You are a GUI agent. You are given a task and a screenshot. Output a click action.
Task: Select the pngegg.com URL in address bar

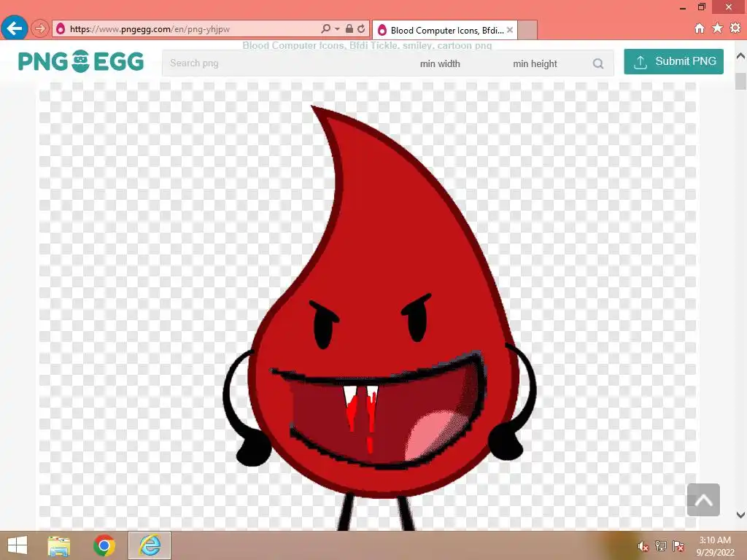click(x=150, y=29)
